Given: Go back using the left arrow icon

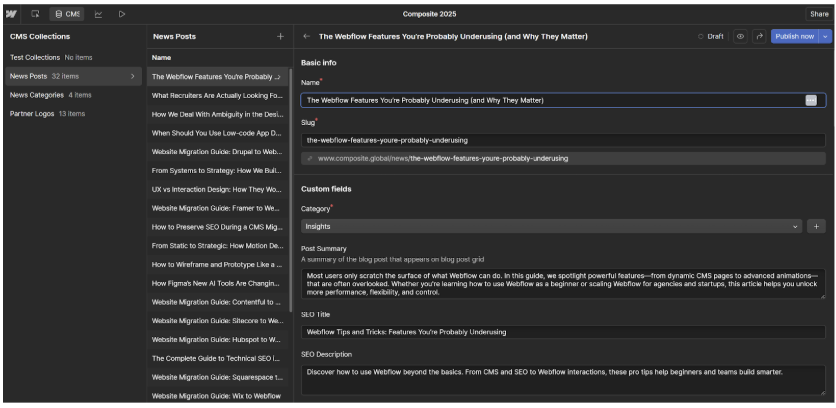Looking at the screenshot, I should [x=306, y=36].
